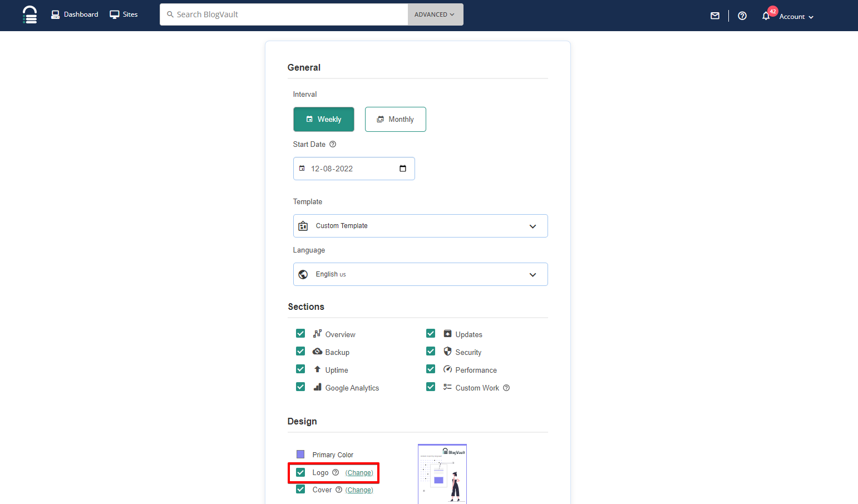Image resolution: width=858 pixels, height=504 pixels.
Task: Click the Overview graph icon
Action: coord(317,334)
